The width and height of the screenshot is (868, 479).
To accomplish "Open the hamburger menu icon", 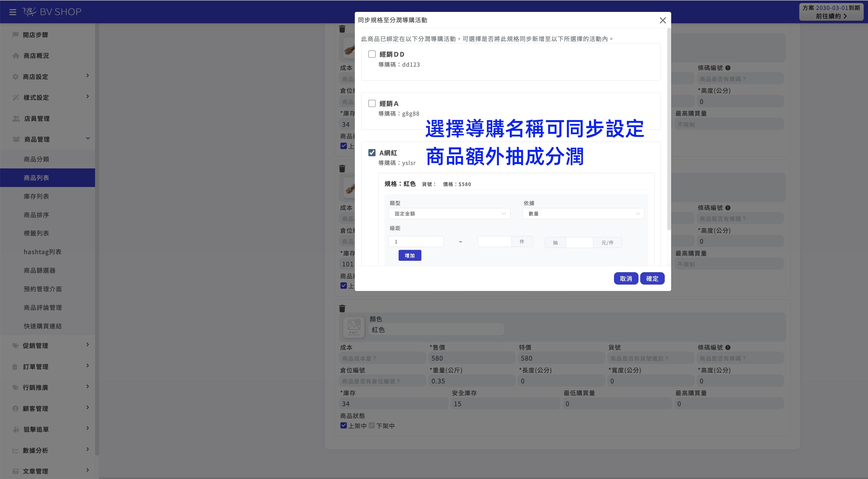I will (13, 12).
